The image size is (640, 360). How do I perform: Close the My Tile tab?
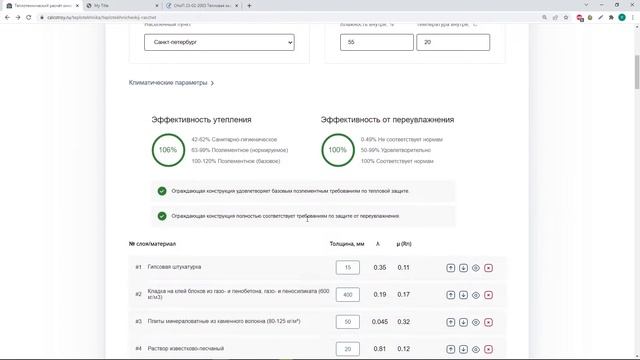(x=157, y=6)
